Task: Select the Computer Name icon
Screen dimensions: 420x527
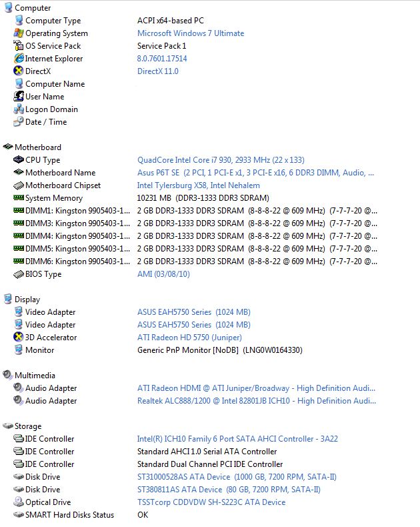Action: (x=19, y=83)
